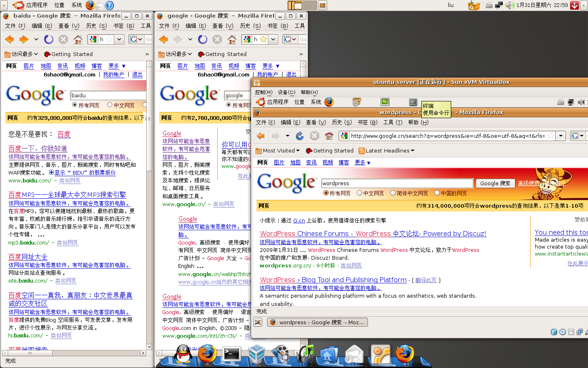Click the red update arrow in system tray
This screenshot has height=368, width=588.
tap(575, 5)
